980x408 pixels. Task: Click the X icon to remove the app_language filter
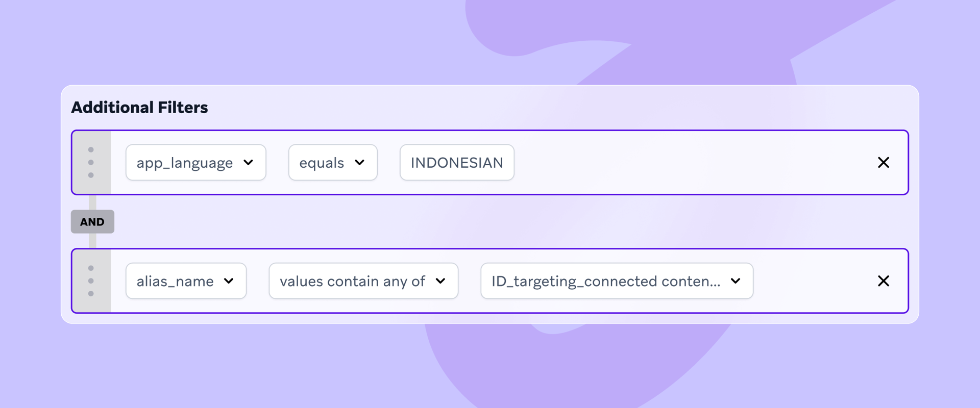pos(884,162)
